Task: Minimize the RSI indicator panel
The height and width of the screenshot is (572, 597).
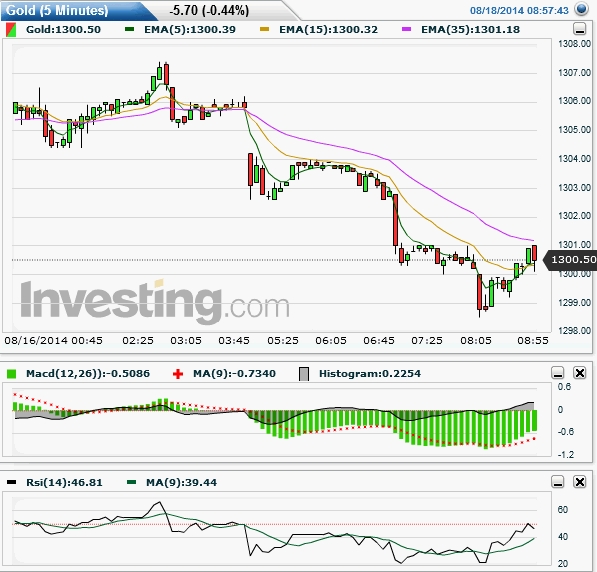Action: (x=558, y=482)
